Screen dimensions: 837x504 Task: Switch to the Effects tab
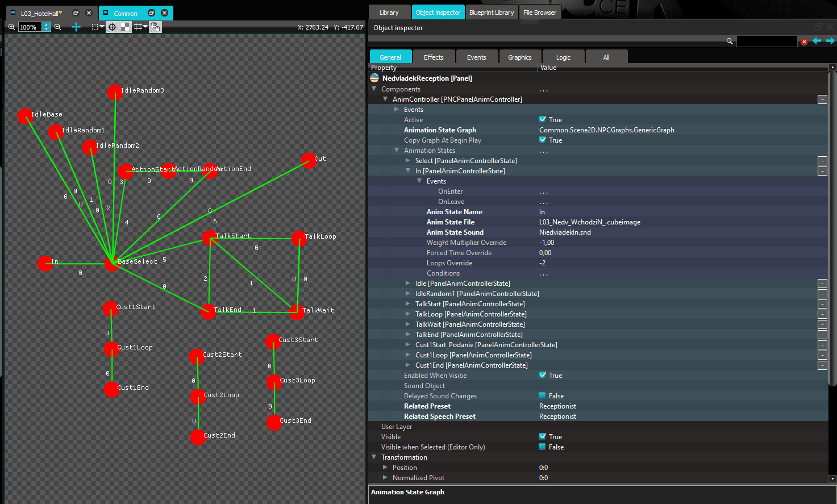click(434, 57)
